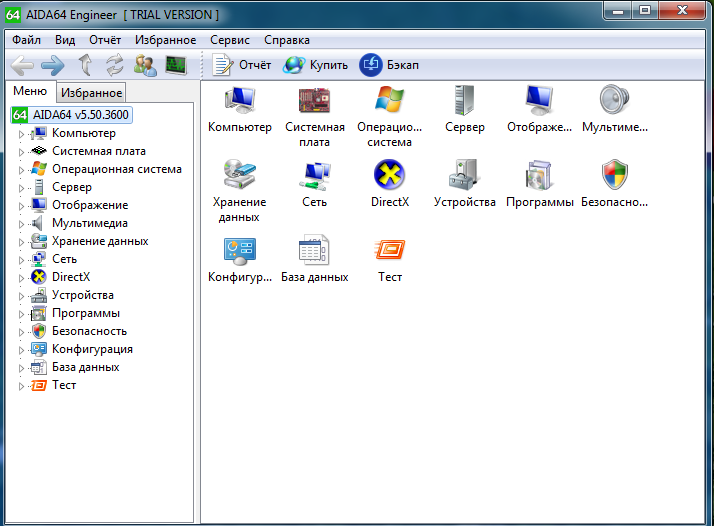Open Отображение monitor icon in main pane
The width and height of the screenshot is (714, 526).
pyautogui.click(x=539, y=100)
